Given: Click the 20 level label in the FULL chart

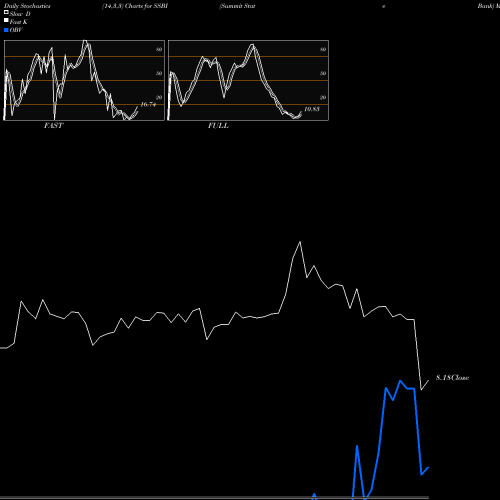Looking at the screenshot, I should click(x=323, y=97).
